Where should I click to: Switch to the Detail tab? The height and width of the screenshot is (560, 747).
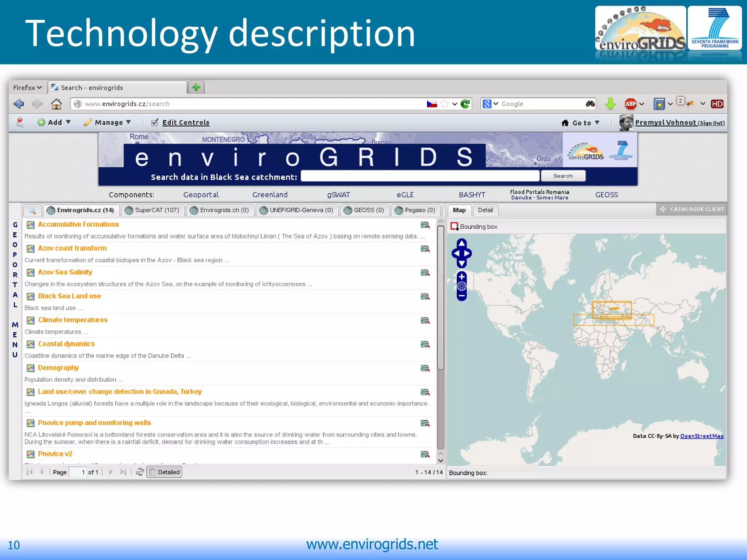[x=485, y=210]
